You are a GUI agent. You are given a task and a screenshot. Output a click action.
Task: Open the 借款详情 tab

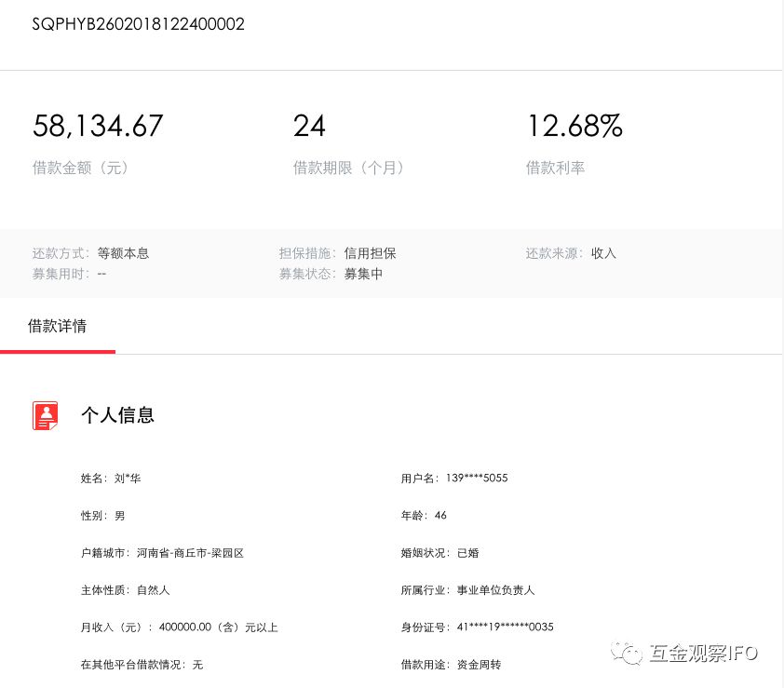58,326
